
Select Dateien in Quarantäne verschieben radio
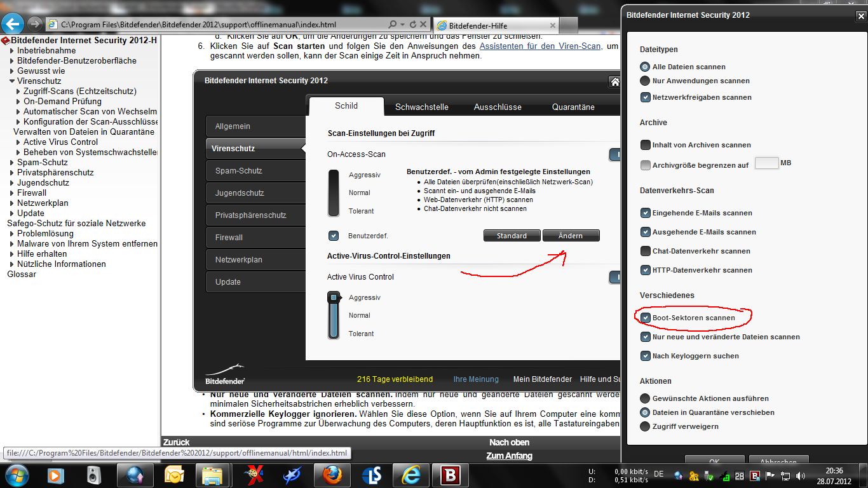click(x=645, y=412)
